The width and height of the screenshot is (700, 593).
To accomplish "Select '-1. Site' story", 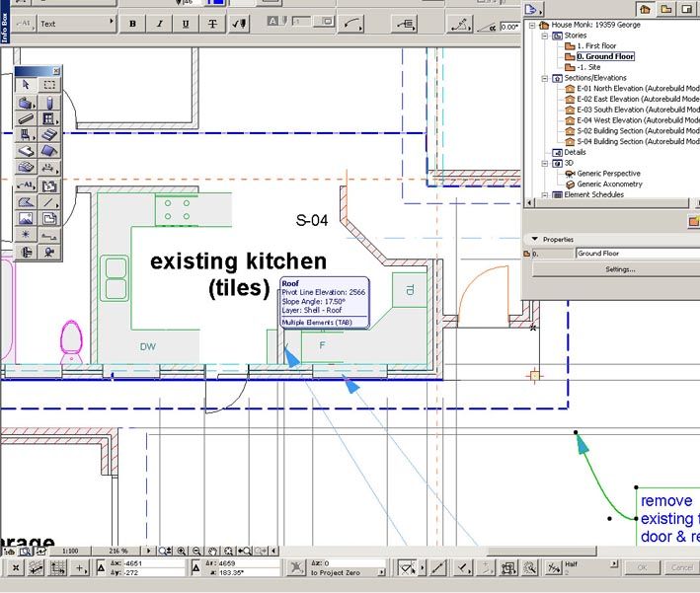I will (x=588, y=67).
